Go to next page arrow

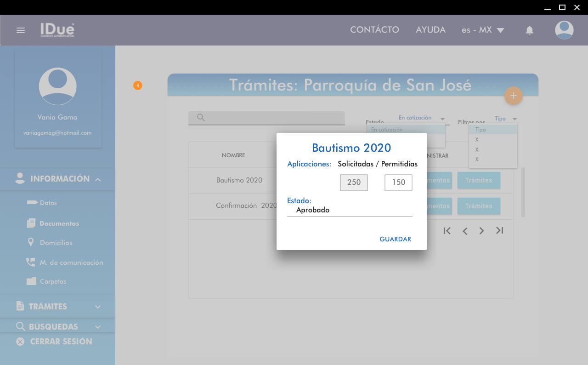(481, 231)
